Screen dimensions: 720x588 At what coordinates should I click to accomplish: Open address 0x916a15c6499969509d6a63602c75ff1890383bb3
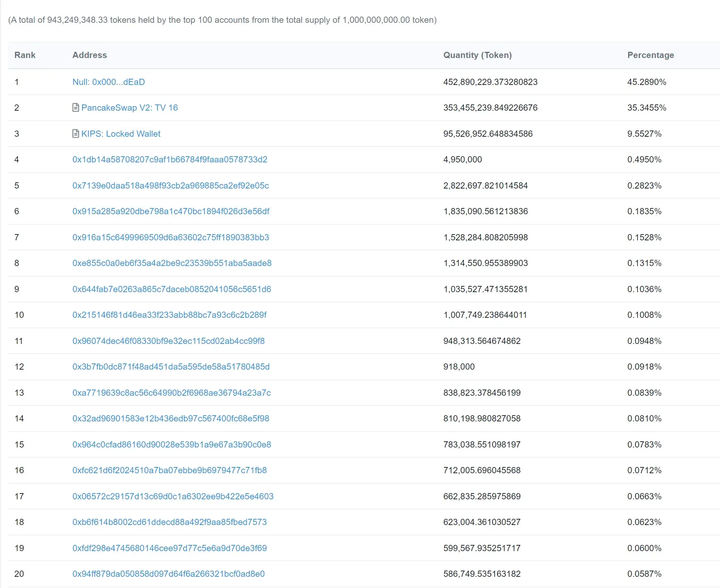tap(171, 237)
